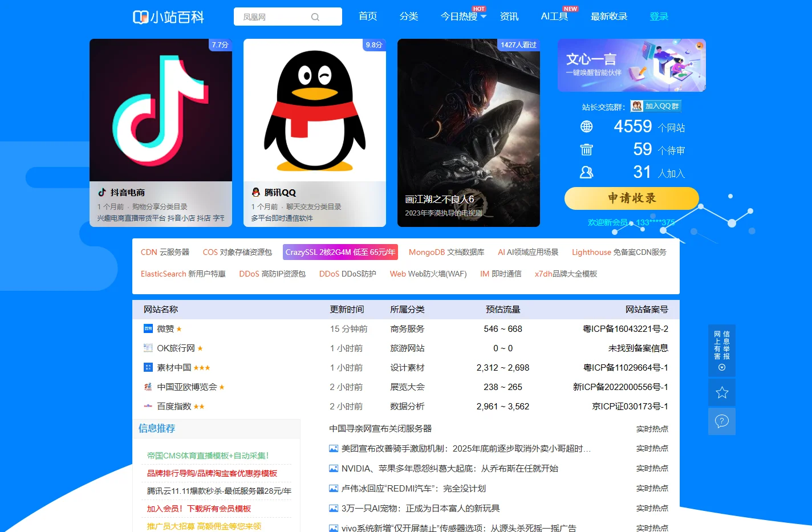Open the ElasticSearch 新用户特惠 link
This screenshot has width=812, height=532.
click(183, 274)
